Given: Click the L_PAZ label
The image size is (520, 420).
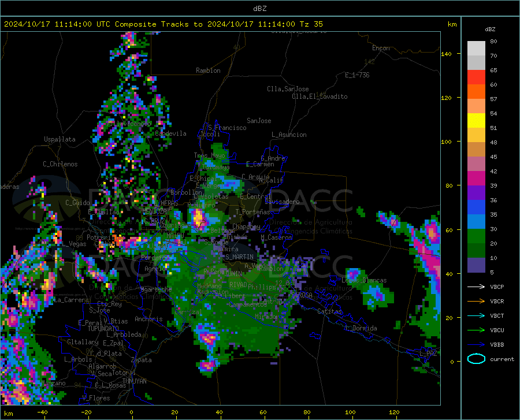Looking at the screenshot, I should coord(428,354).
